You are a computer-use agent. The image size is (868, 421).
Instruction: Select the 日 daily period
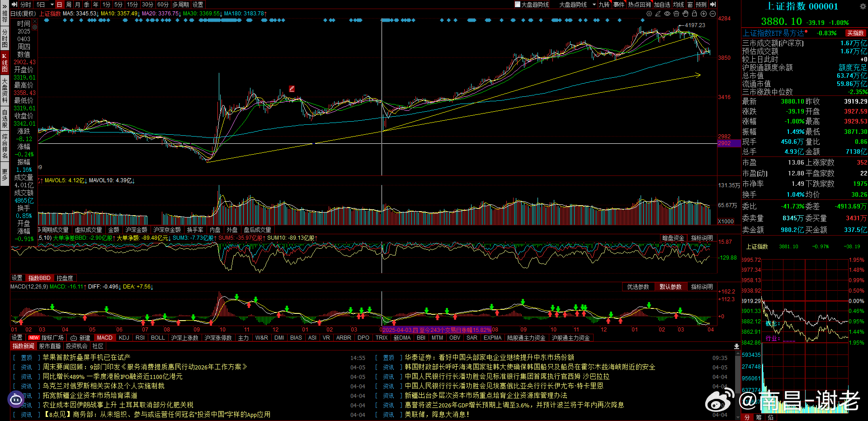click(59, 5)
